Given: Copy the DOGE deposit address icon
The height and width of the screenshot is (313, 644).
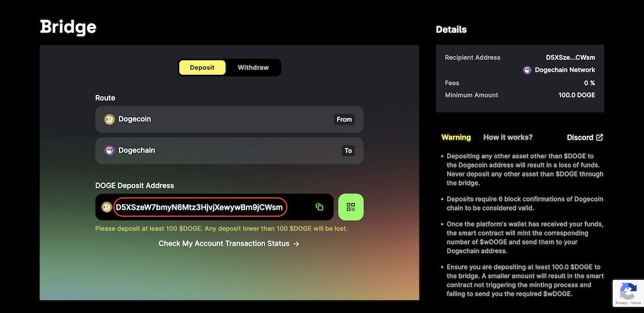Looking at the screenshot, I should pyautogui.click(x=319, y=207).
